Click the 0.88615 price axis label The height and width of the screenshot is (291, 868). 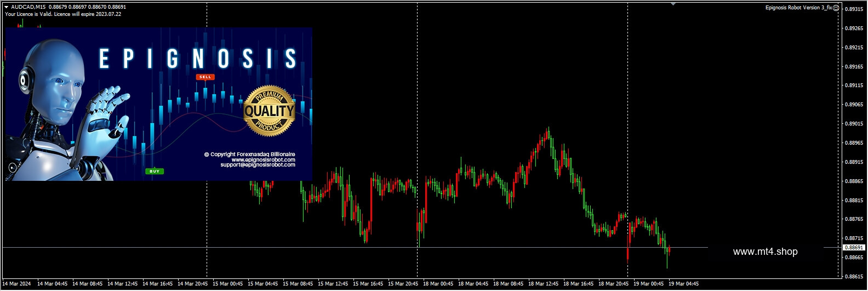854,277
